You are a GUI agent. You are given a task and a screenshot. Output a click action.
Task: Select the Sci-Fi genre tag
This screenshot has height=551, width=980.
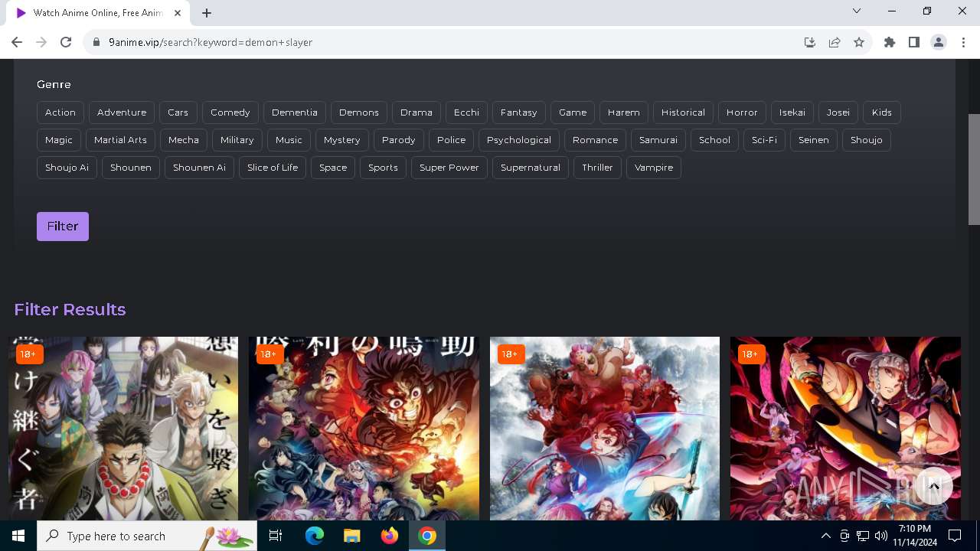(764, 140)
